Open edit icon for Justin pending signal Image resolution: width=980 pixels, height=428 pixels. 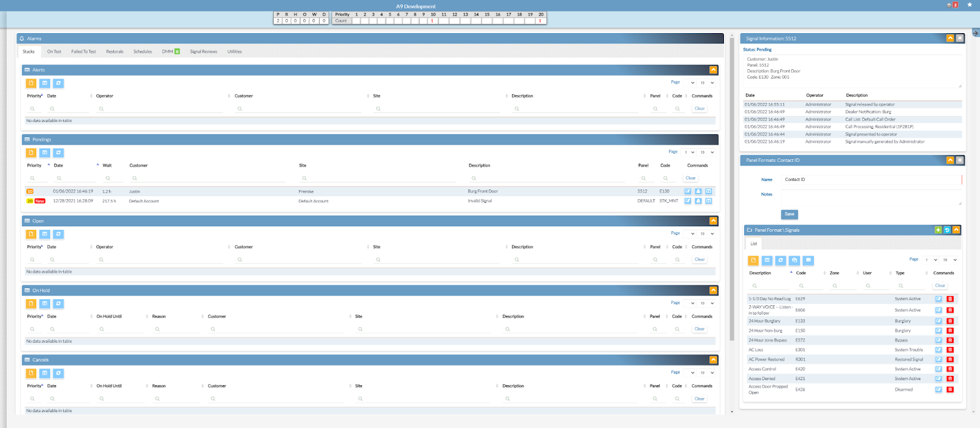(688, 191)
